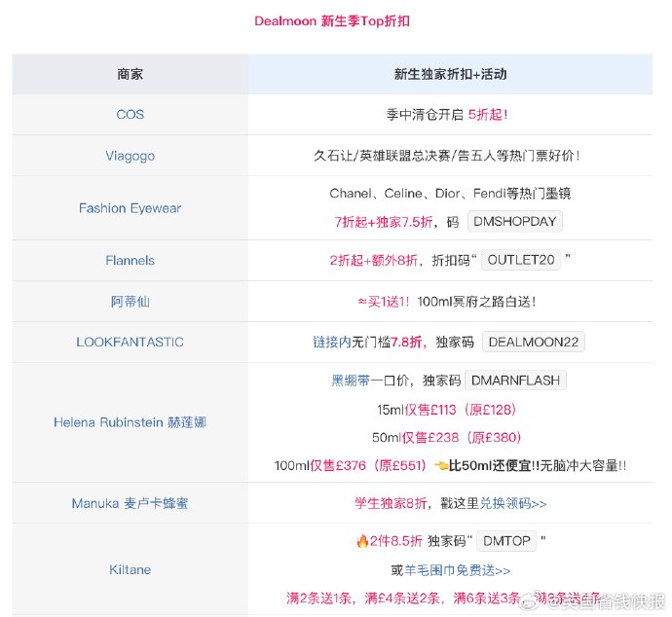Click the DEALMOON22 exclusive code box
This screenshot has width=672, height=617.
[x=533, y=342]
